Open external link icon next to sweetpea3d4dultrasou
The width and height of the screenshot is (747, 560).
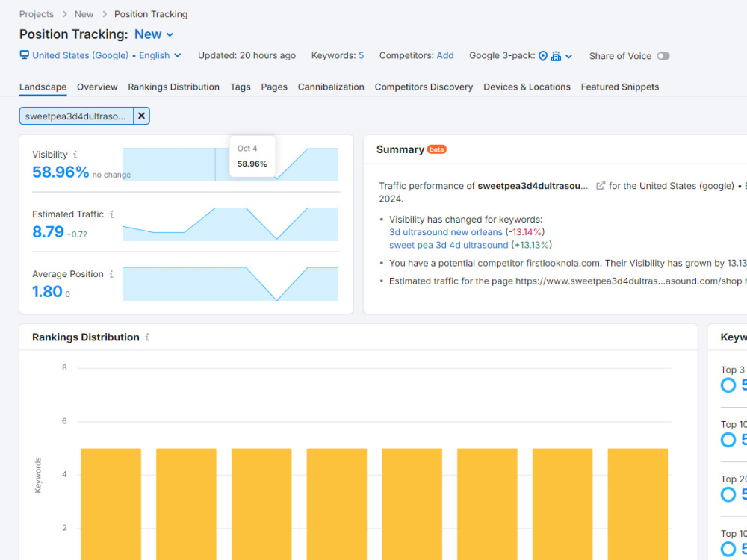tap(601, 186)
